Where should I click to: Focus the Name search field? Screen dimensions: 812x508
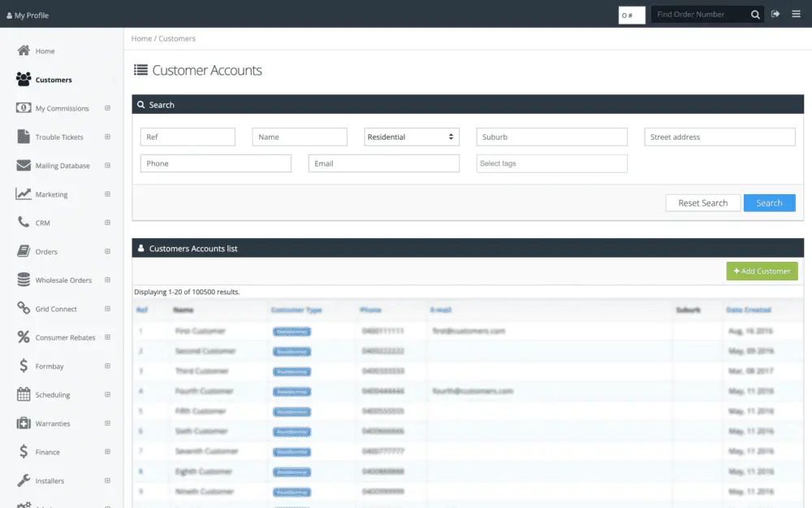[300, 137]
